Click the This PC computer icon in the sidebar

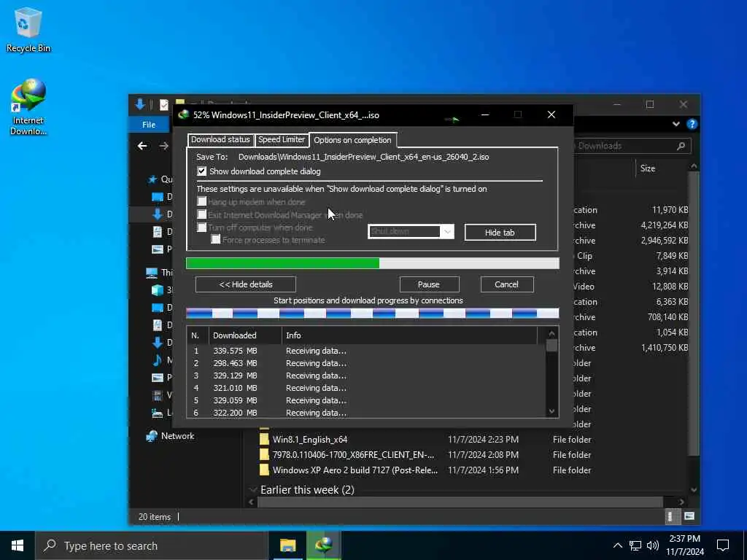tap(152, 273)
